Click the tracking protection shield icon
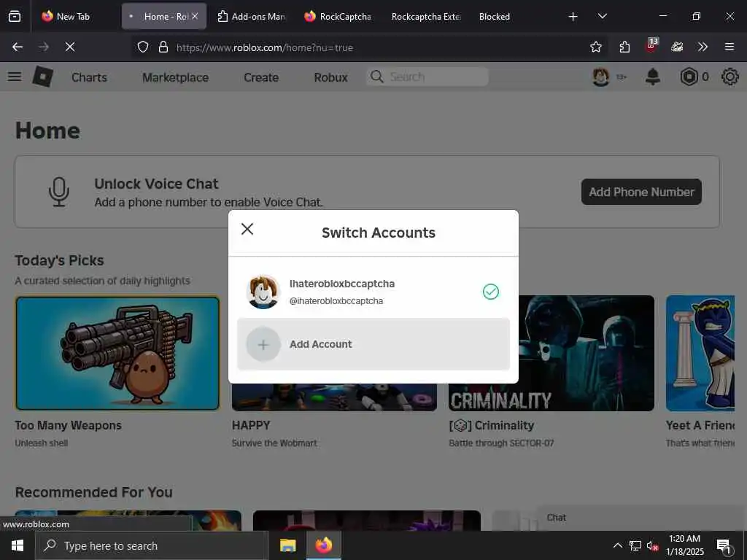The height and width of the screenshot is (560, 747). coord(143,47)
